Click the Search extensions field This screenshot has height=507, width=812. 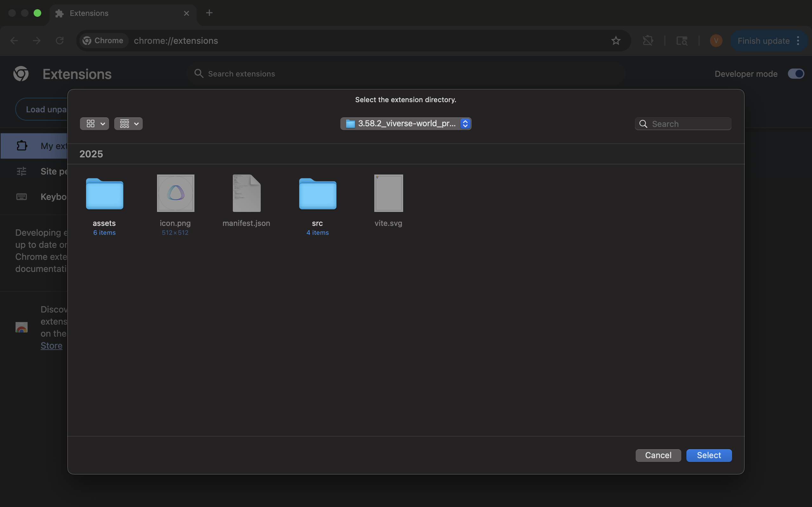pos(405,74)
